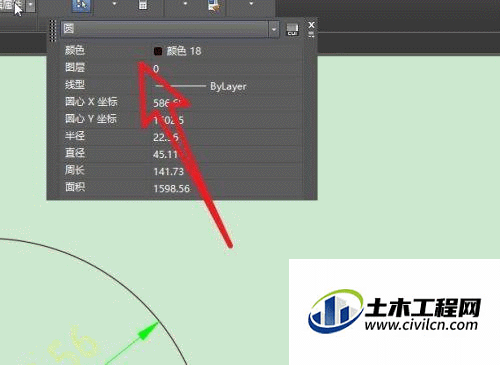Click the 半径 property label

pos(75,136)
